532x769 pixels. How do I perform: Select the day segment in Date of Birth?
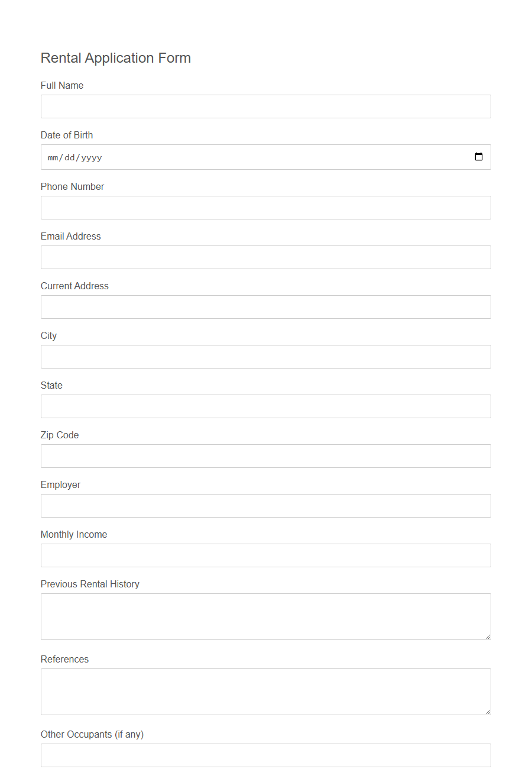click(70, 157)
